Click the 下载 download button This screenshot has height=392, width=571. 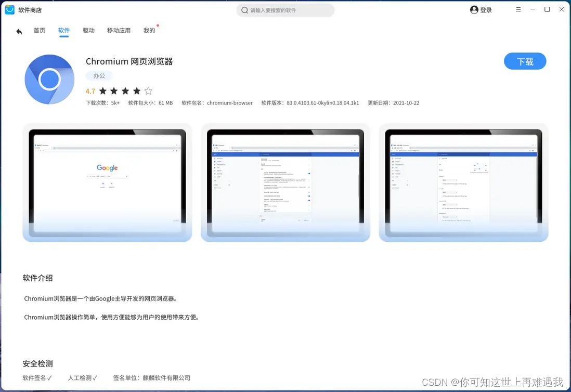pyautogui.click(x=525, y=61)
